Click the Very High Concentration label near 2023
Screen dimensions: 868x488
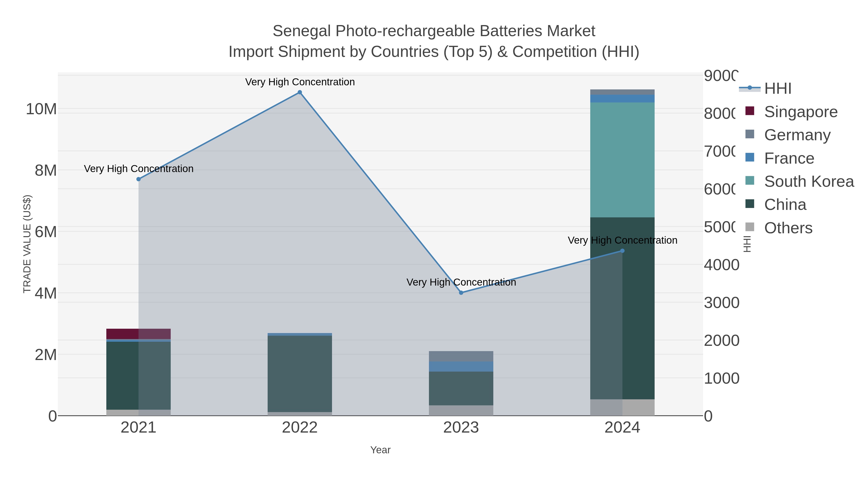461,282
